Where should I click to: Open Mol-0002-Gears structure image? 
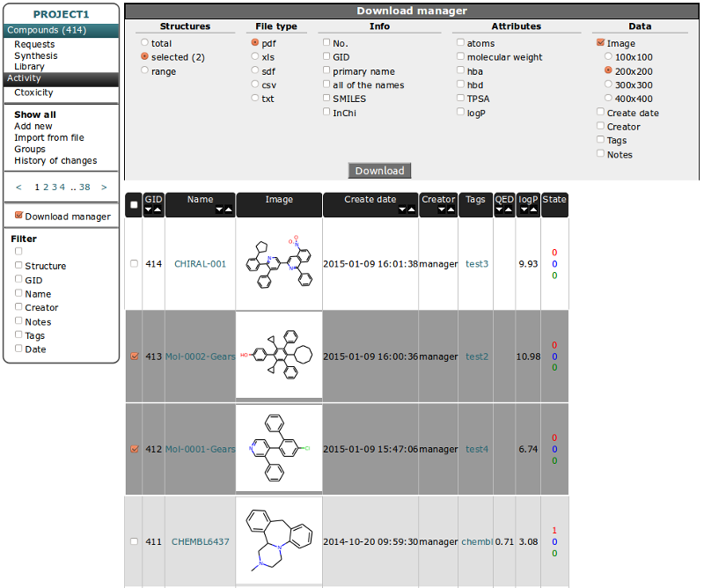click(x=279, y=355)
